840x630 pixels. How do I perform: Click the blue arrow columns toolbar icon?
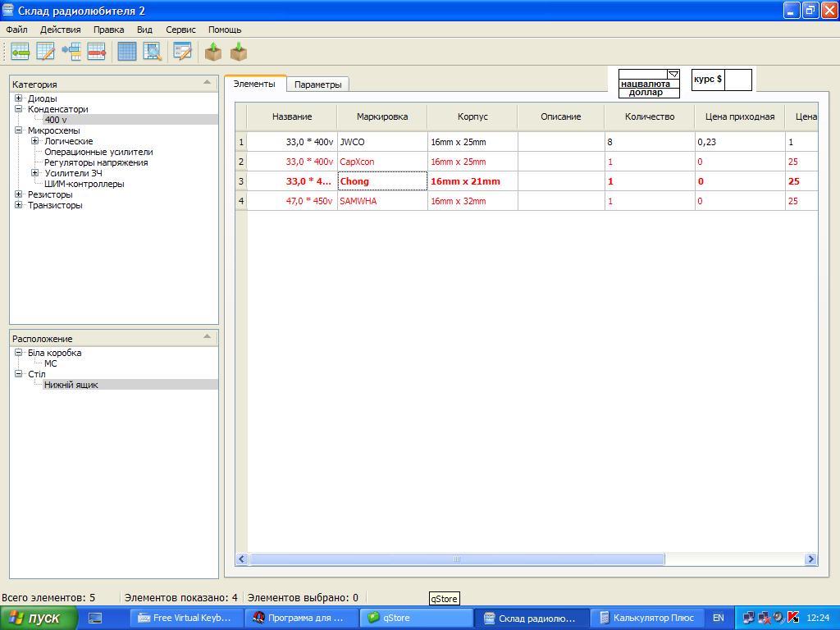[71, 52]
